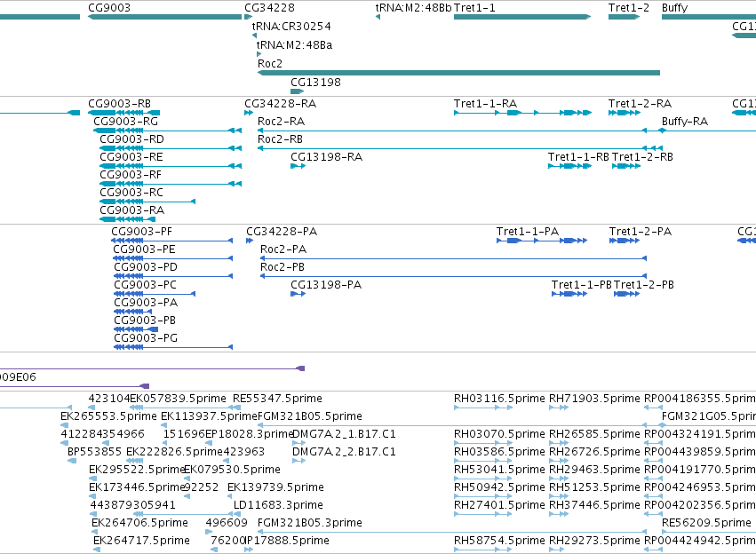Select protein CG13198-PA
The height and width of the screenshot is (554, 756).
coord(325,286)
